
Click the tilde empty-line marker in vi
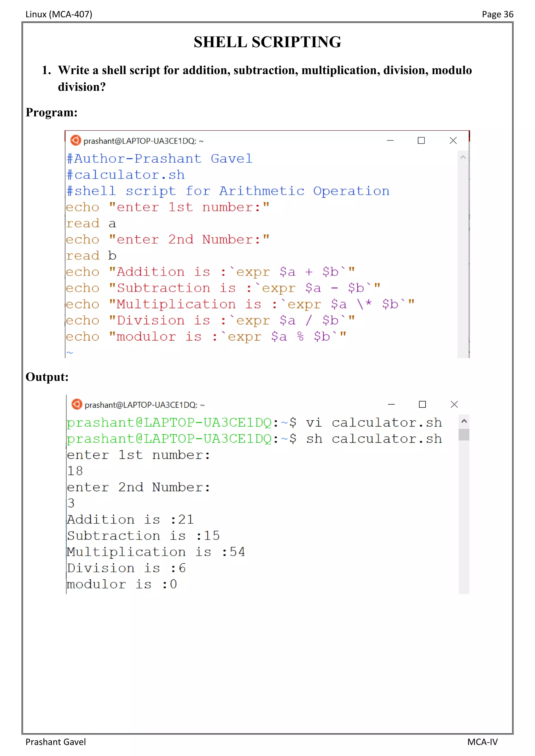[x=69, y=353]
